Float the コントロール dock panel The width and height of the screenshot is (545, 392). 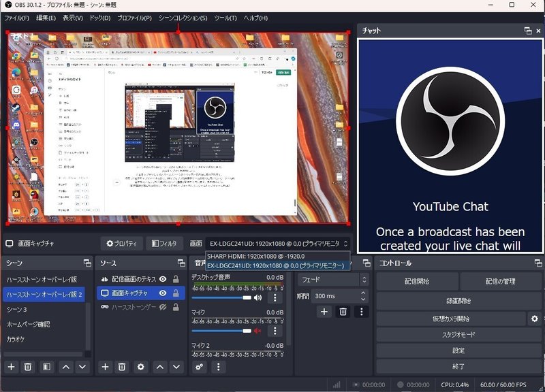point(538,263)
